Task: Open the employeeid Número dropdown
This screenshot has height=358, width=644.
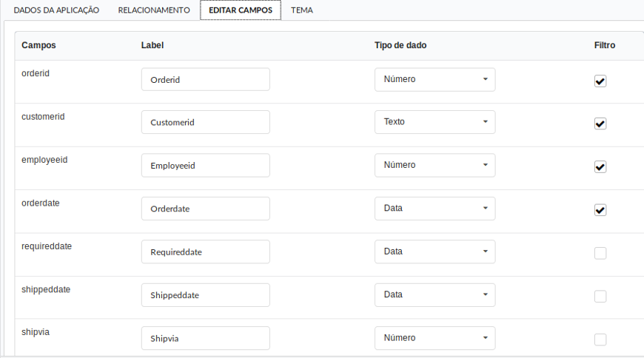Action: 435,165
